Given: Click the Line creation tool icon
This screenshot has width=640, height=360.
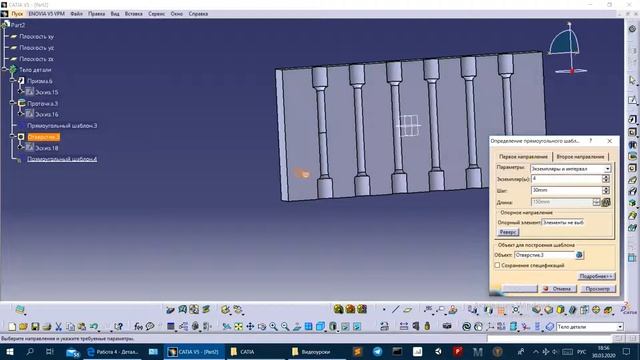Looking at the screenshot, I should tap(395, 310).
